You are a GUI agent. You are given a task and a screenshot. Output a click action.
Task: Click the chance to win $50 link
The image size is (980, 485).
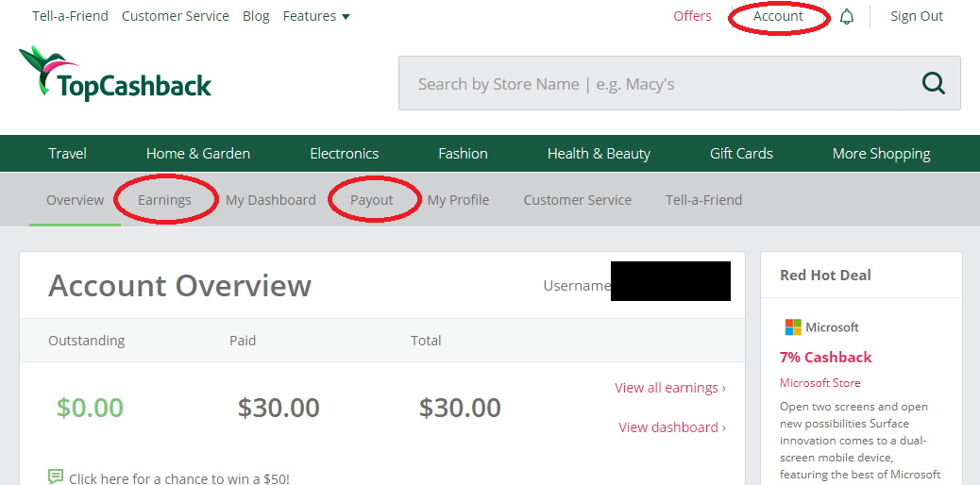click(x=179, y=478)
